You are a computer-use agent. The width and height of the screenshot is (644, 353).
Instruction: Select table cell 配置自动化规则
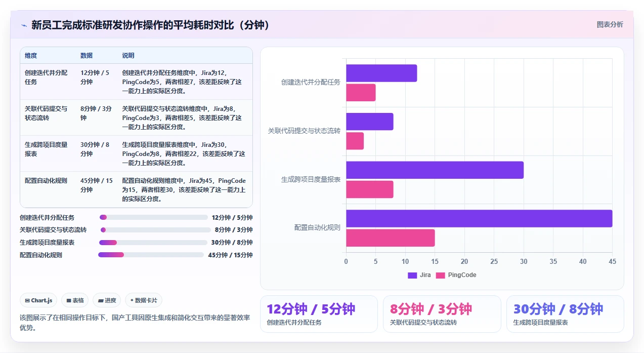click(48, 189)
